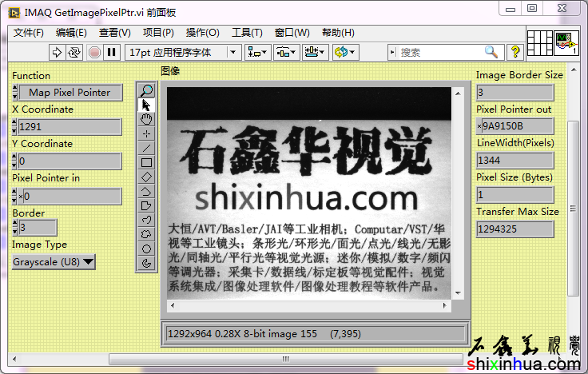The height and width of the screenshot is (374, 588).
Task: Select the Selection arrow tool
Action: coord(146,105)
